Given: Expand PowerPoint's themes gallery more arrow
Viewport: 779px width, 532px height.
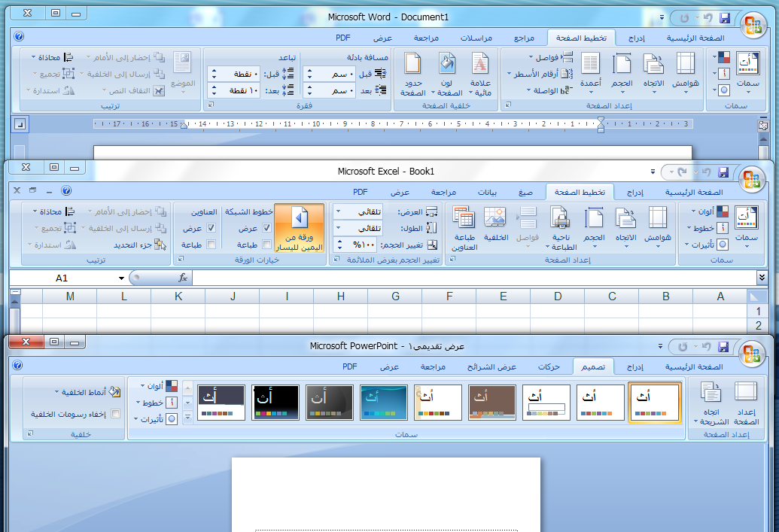Looking at the screenshot, I should pos(188,418).
